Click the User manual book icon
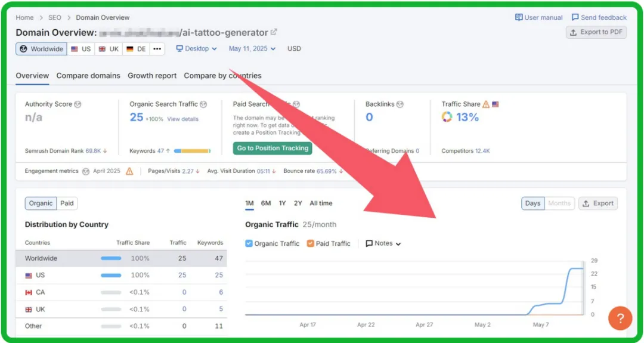644x343 pixels. point(519,18)
